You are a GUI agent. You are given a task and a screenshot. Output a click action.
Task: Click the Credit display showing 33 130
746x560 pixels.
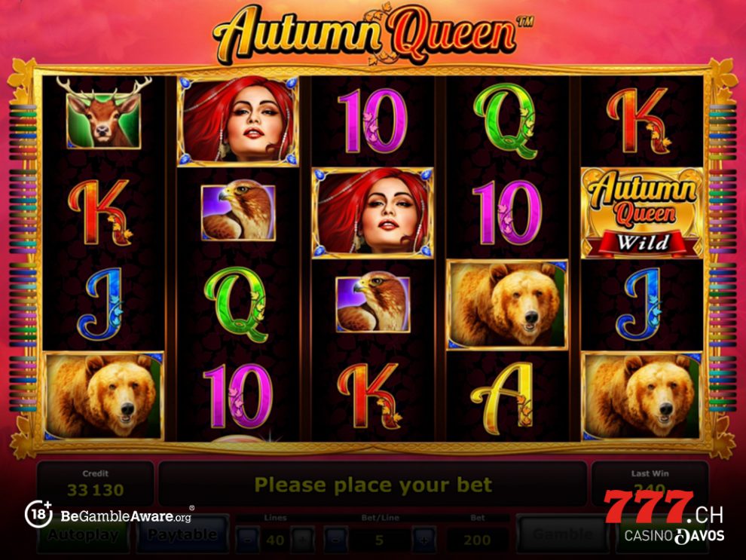point(95,483)
